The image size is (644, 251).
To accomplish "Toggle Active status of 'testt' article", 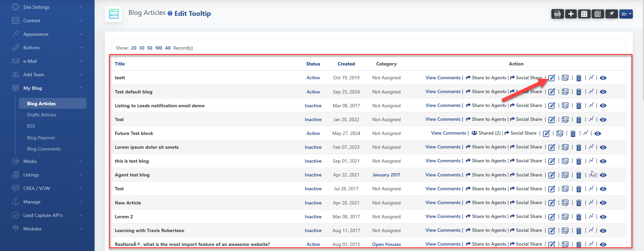I will (313, 78).
